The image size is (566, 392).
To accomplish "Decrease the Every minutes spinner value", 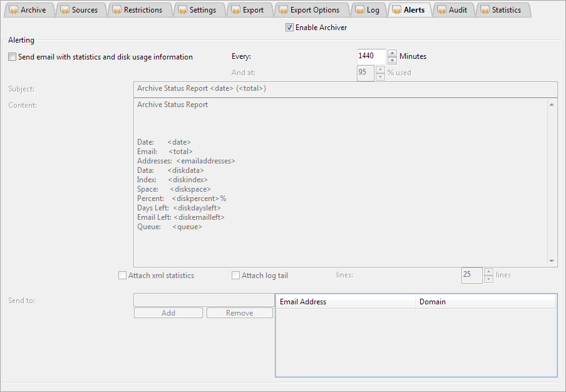I will coord(393,61).
